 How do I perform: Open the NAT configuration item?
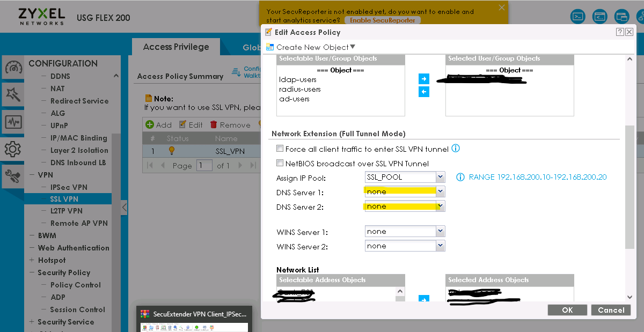[57, 88]
